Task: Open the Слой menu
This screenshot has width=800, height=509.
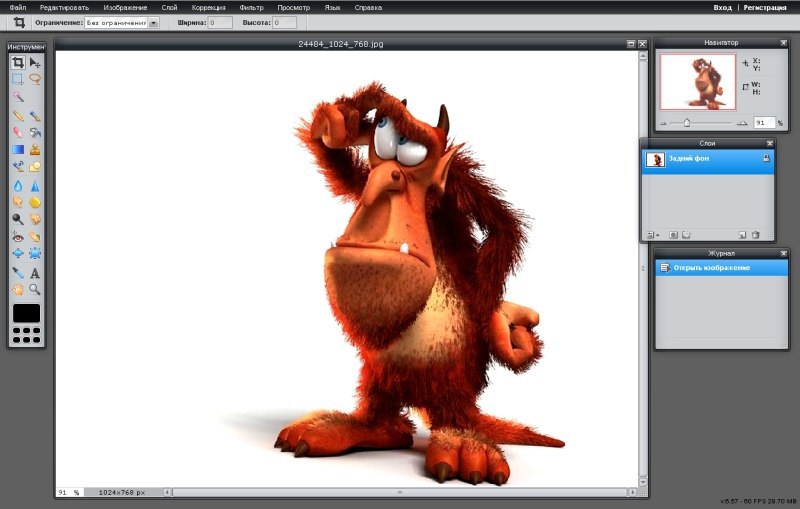Action: click(169, 8)
